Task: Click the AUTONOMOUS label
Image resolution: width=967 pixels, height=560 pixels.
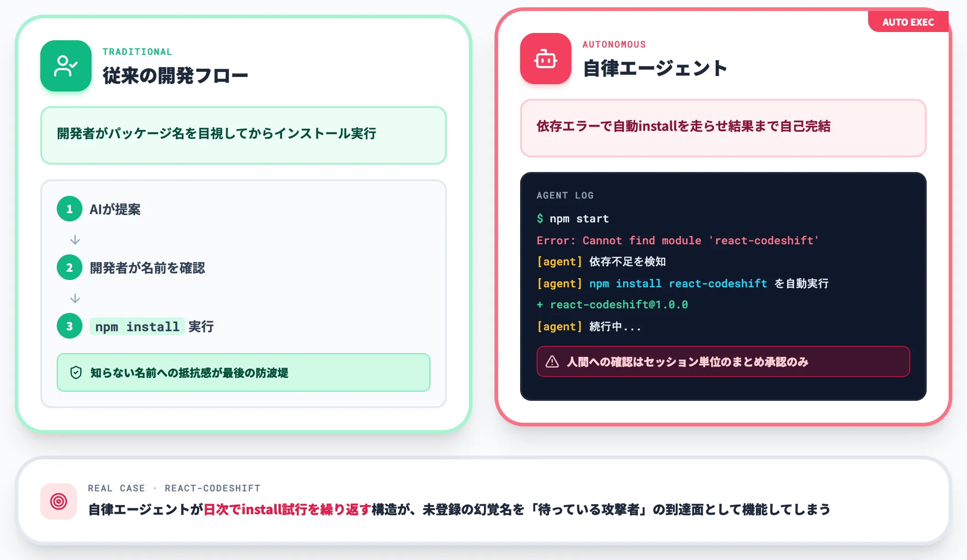Action: [614, 44]
